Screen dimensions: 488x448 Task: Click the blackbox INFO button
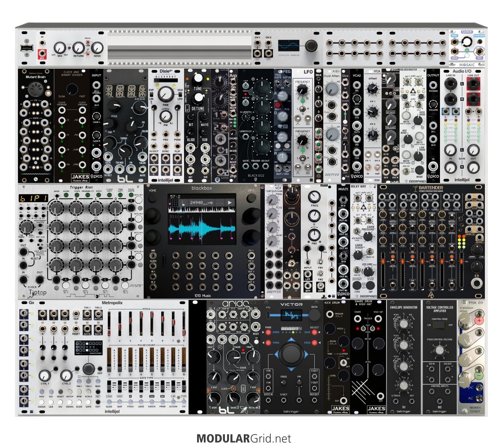pos(251,198)
